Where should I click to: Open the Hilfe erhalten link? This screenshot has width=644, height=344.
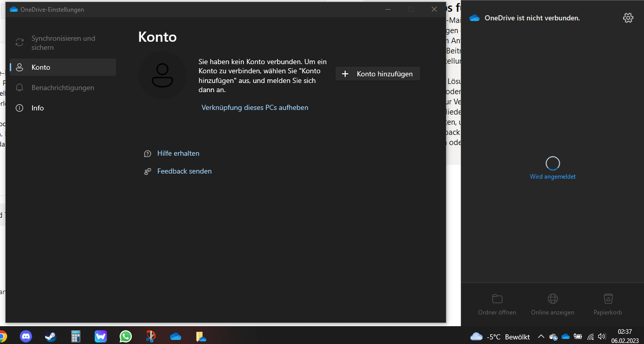(178, 153)
